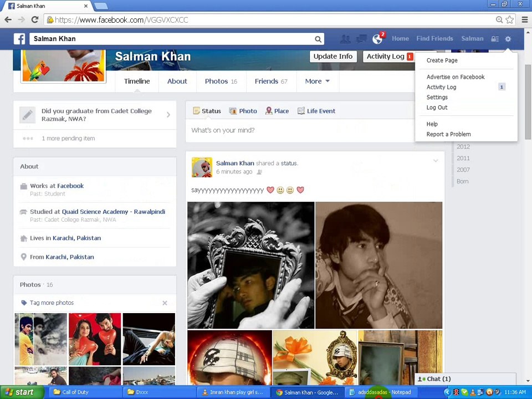Switch to adsddasadas Notepad taskbar window
Viewport: 532px width, 399px height.
(x=380, y=392)
